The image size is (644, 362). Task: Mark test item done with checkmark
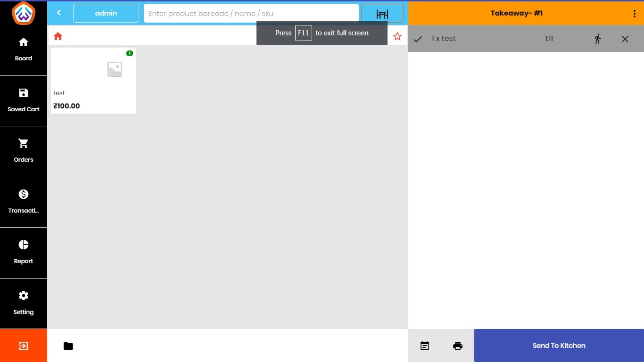418,39
